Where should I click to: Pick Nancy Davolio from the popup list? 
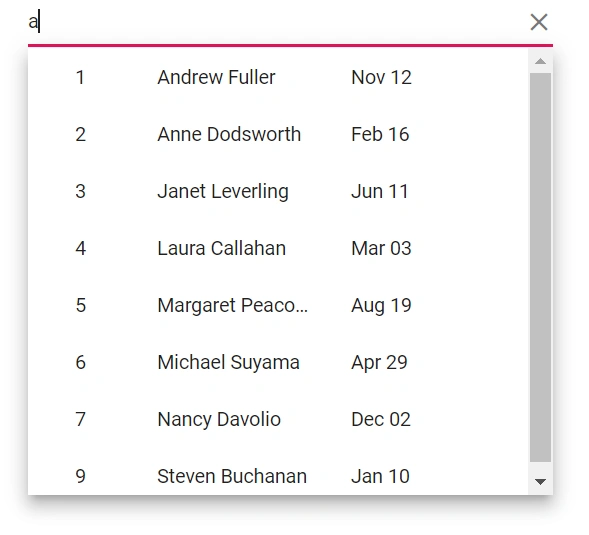278,419
